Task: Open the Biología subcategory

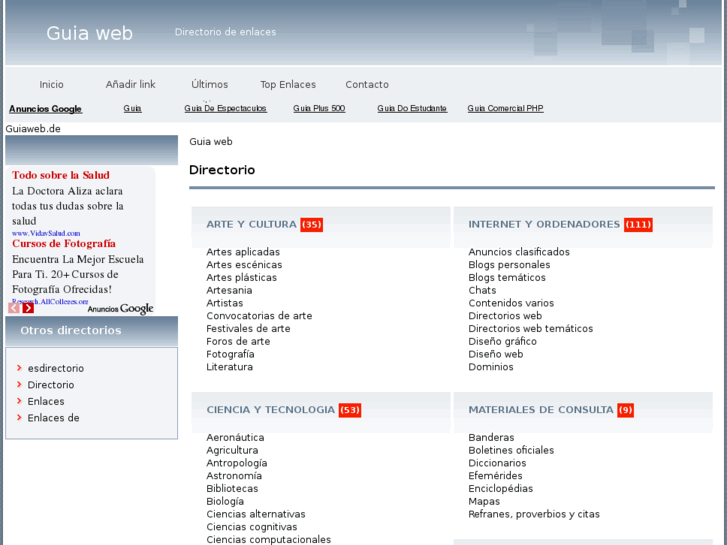Action: click(x=225, y=501)
